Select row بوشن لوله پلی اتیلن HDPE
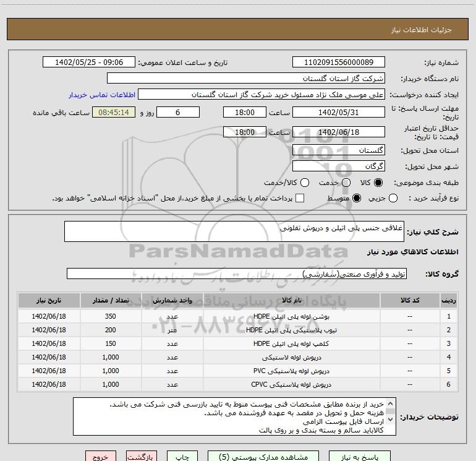Image resolution: width=476 pixels, height=461 pixels. point(238,316)
